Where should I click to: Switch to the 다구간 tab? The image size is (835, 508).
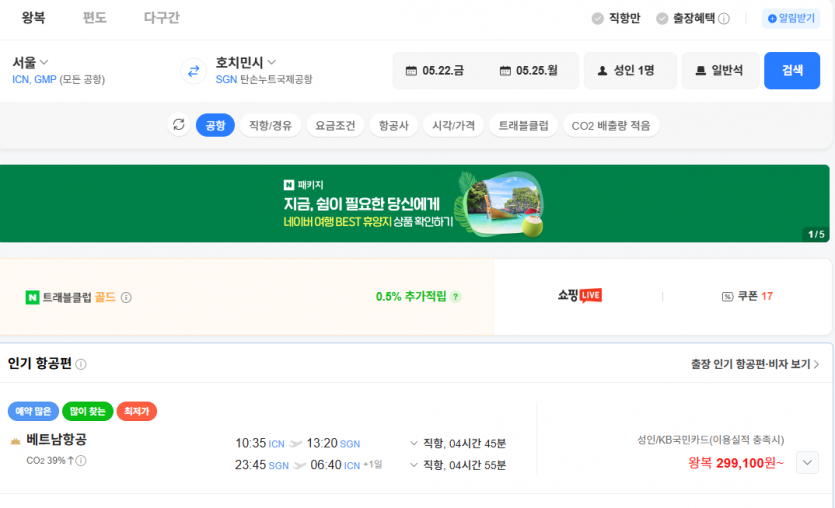pyautogui.click(x=161, y=18)
